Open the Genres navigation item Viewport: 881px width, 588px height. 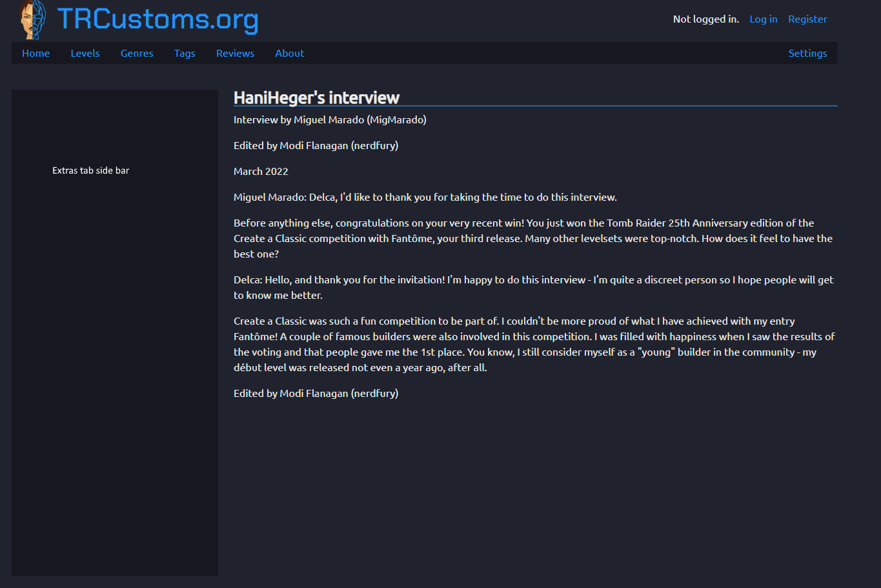(x=137, y=53)
